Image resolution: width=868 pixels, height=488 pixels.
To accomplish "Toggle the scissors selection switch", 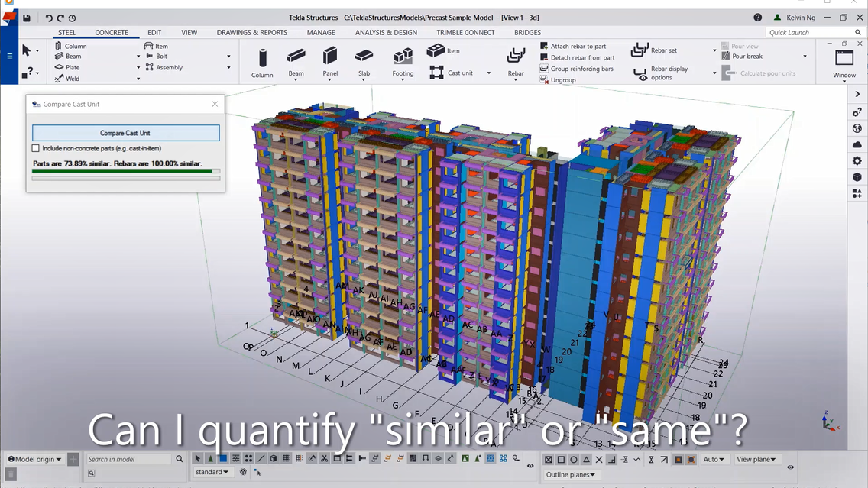I will (325, 459).
